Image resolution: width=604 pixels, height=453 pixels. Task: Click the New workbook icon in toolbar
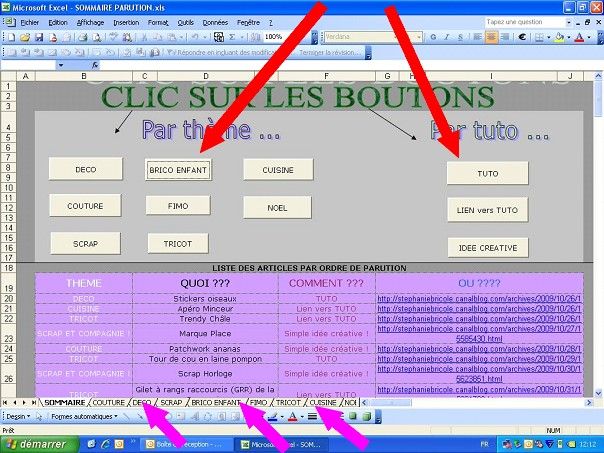9,36
